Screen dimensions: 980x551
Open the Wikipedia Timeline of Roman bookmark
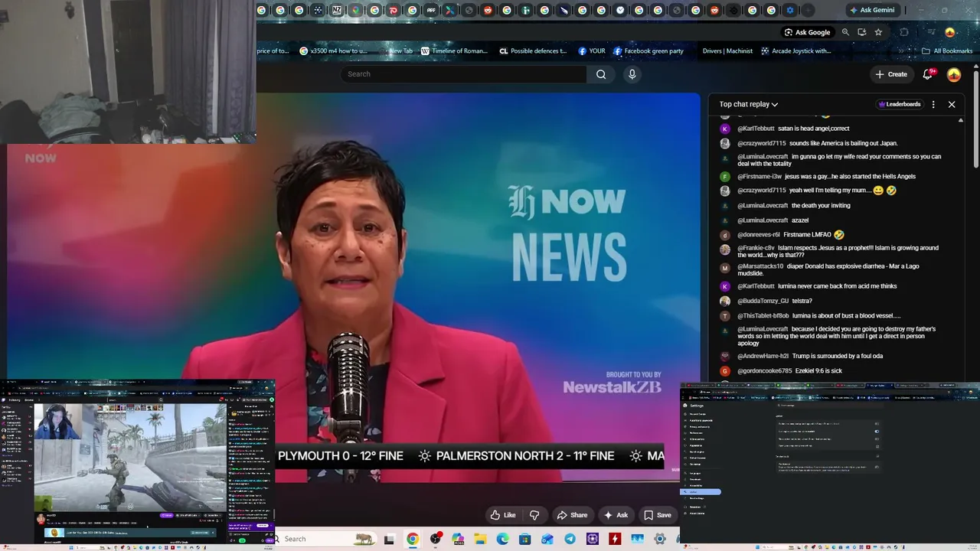click(455, 51)
